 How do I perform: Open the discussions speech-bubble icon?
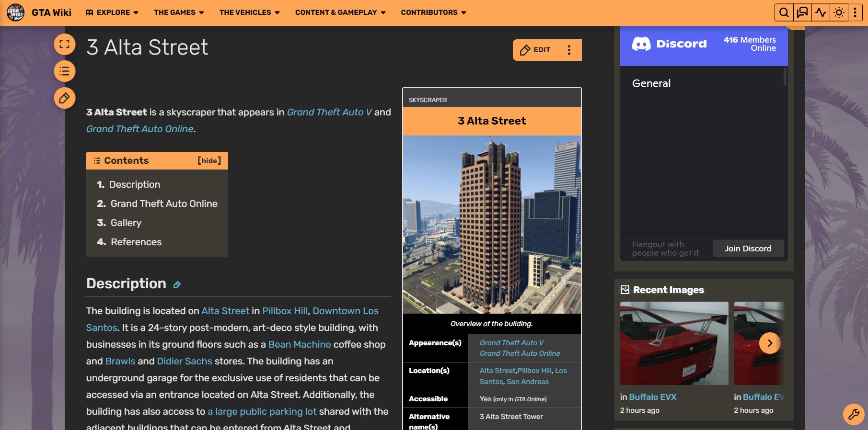802,12
